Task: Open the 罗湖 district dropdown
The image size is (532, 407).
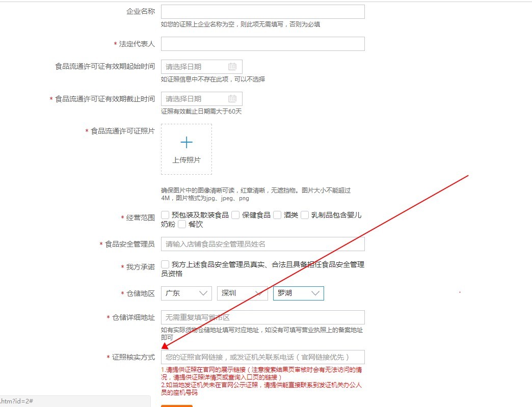Action: (x=298, y=293)
